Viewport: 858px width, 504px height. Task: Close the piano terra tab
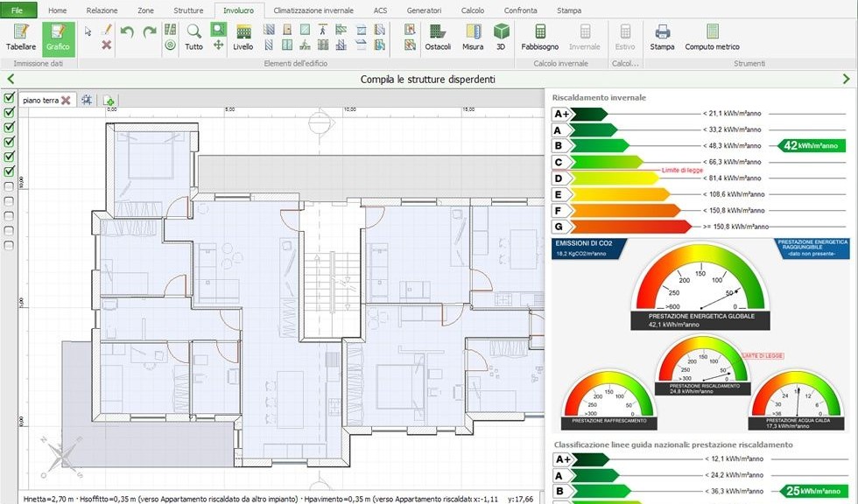point(66,100)
